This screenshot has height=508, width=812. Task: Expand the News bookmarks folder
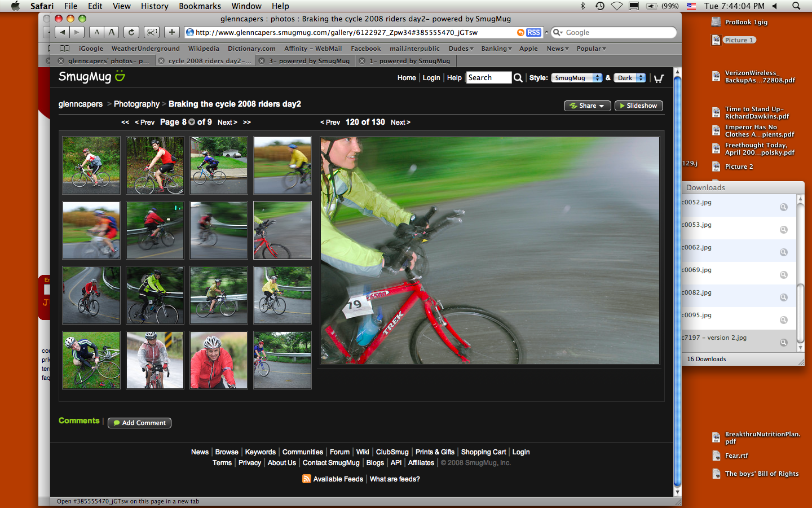557,49
